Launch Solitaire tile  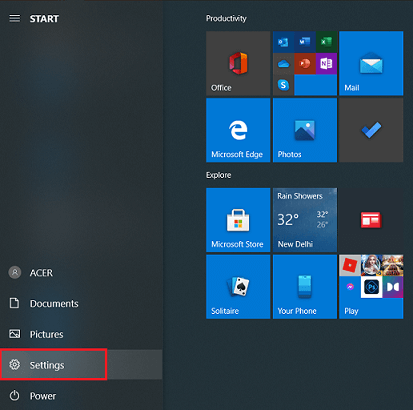pyautogui.click(x=238, y=287)
